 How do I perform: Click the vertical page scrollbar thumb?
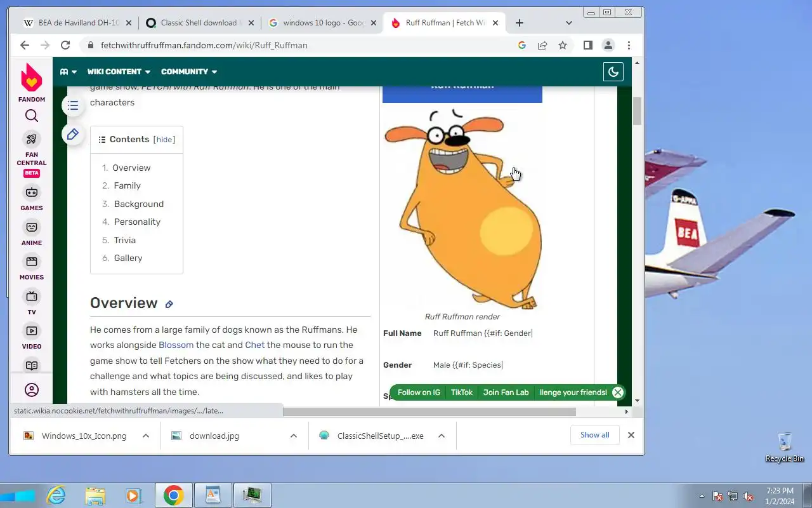pyautogui.click(x=638, y=111)
